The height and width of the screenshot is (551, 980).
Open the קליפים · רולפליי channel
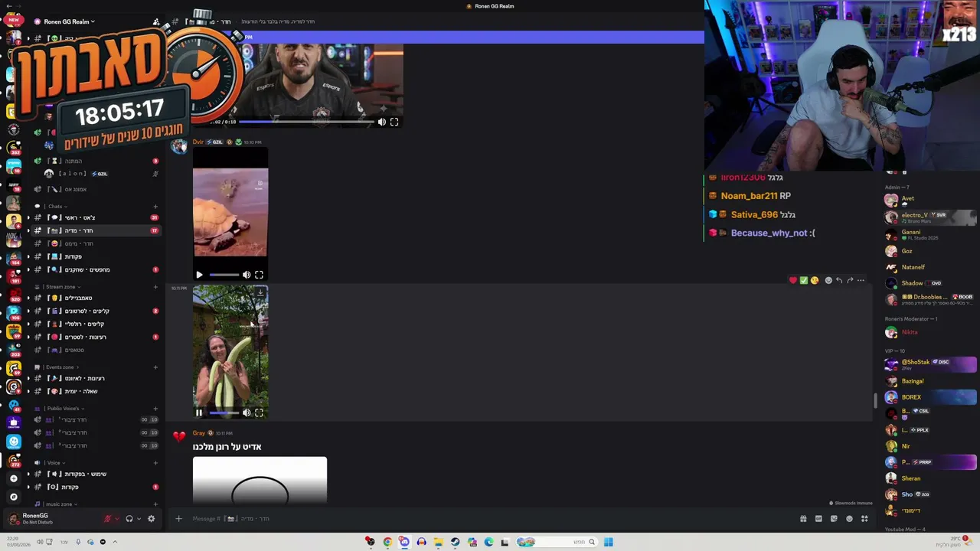(97, 324)
